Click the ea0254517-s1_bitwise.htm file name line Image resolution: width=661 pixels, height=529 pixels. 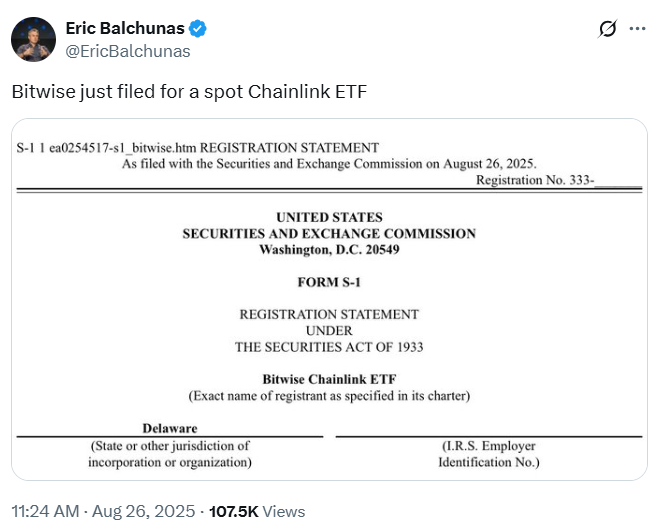pos(198,148)
